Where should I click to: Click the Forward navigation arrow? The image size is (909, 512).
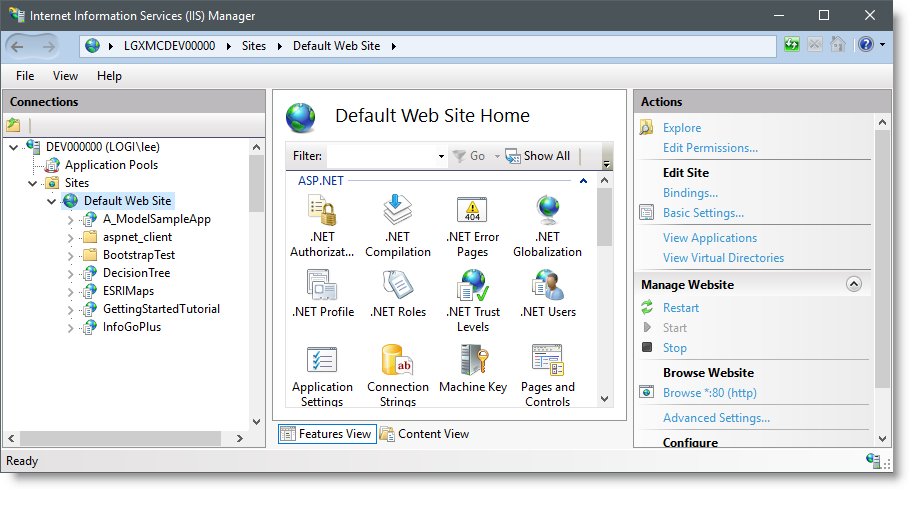(x=49, y=46)
